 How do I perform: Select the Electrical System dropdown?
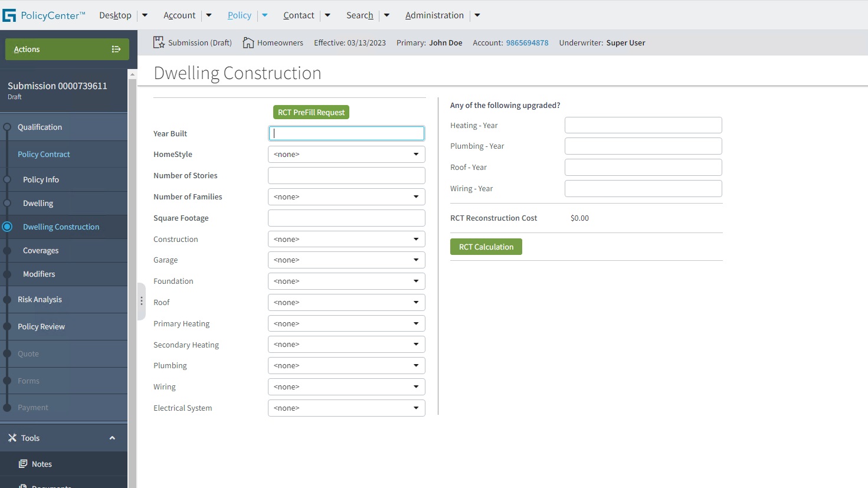coord(346,408)
